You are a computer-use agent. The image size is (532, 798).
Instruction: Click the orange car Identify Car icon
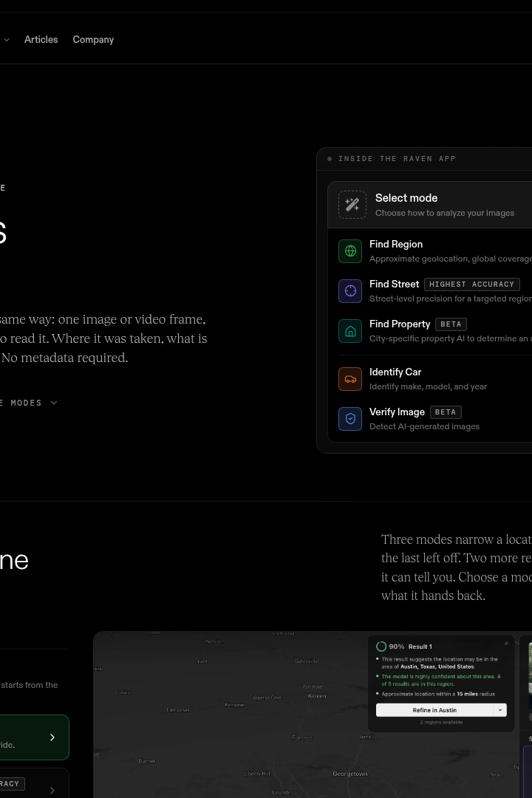tap(350, 378)
